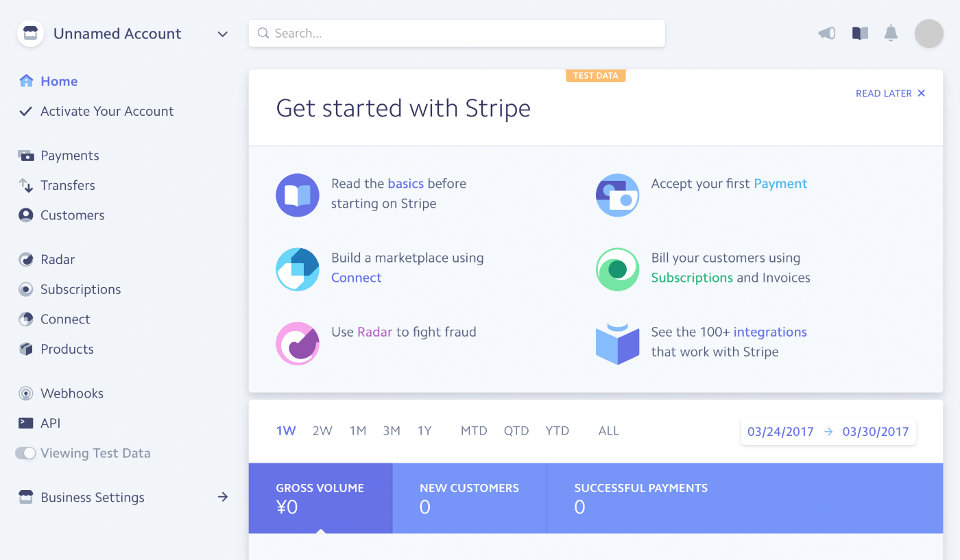960x560 pixels.
Task: Click the Products box icon in sidebar
Action: [x=26, y=349]
